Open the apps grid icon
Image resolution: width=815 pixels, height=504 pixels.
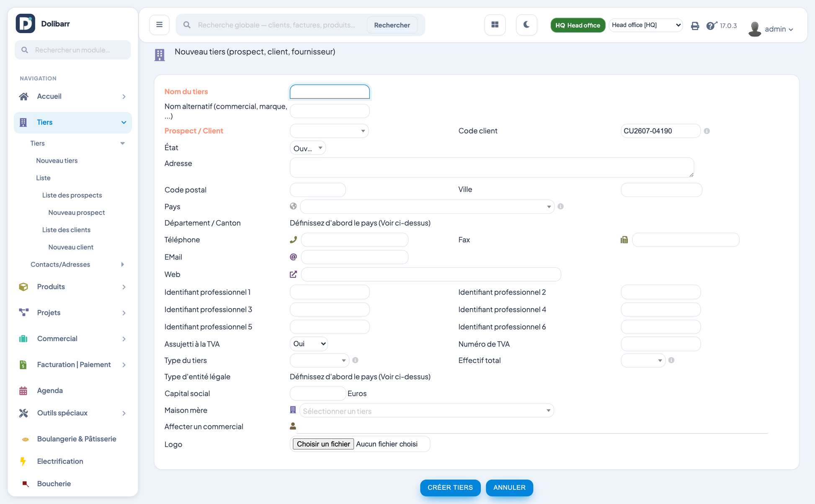(495, 25)
